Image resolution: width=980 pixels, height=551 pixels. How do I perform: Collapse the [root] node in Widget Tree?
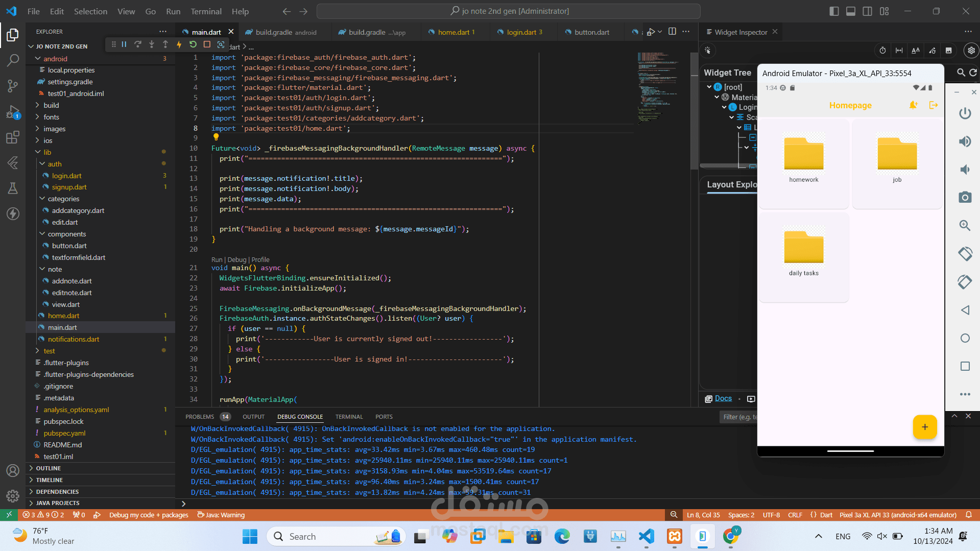coord(709,87)
